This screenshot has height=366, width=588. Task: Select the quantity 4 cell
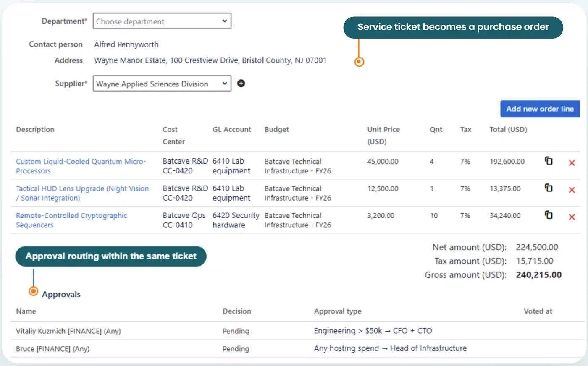tap(432, 162)
